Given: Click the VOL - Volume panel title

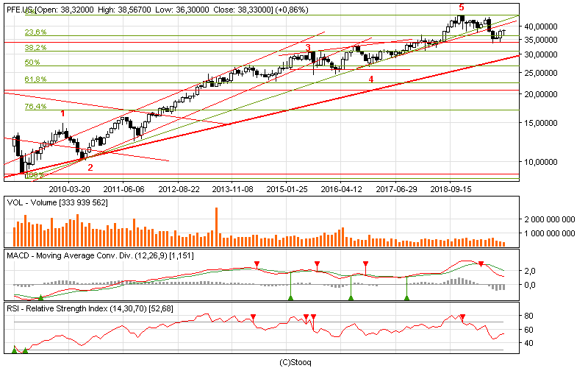Looking at the screenshot, I should point(57,203).
